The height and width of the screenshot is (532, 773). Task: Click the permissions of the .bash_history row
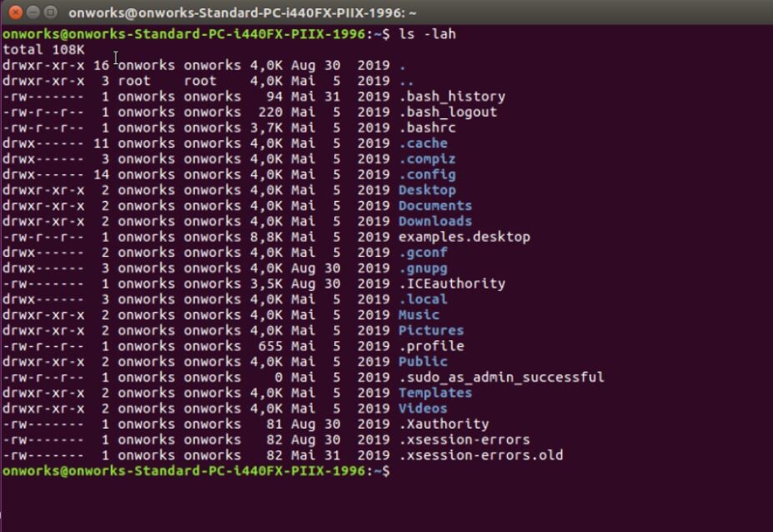click(43, 97)
